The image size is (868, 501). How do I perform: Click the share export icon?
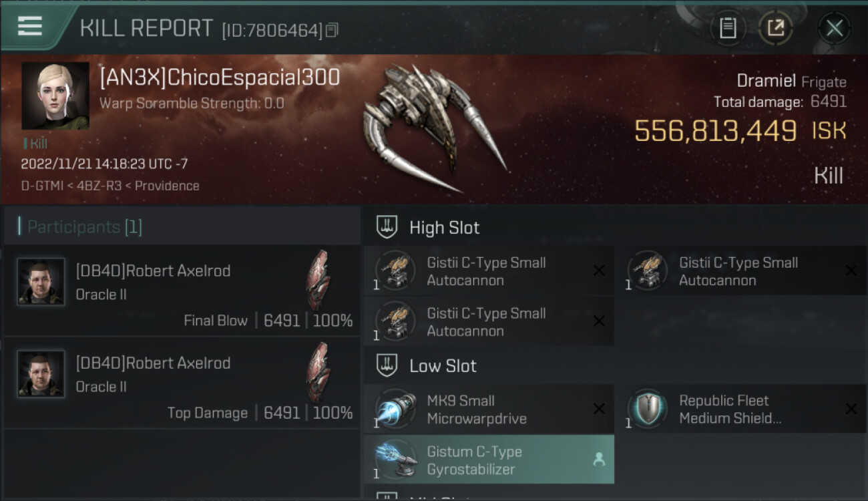pos(776,28)
